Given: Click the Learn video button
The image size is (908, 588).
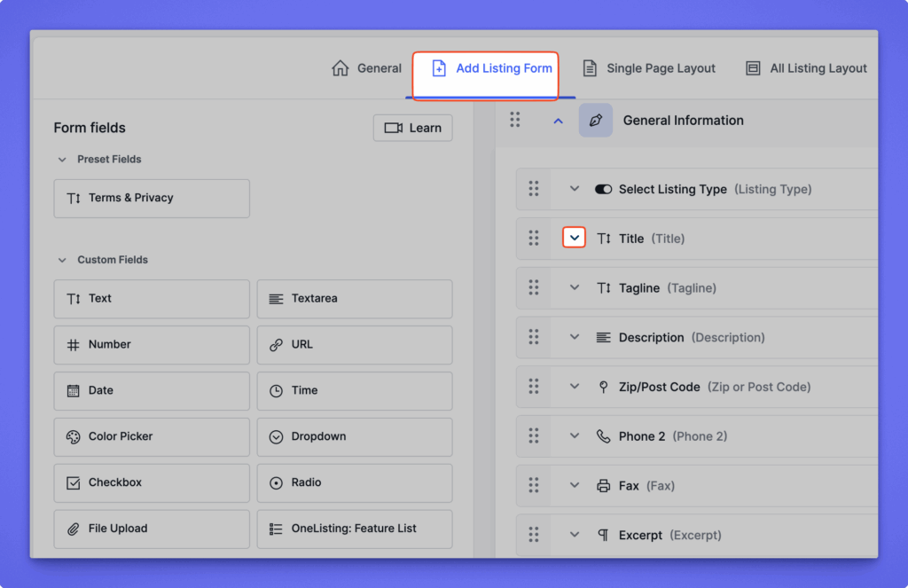Looking at the screenshot, I should (x=412, y=128).
